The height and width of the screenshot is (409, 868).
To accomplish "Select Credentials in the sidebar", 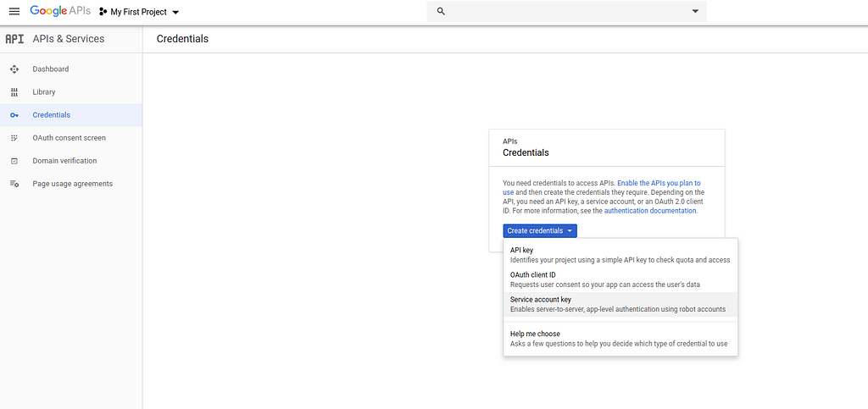I will pos(71,115).
